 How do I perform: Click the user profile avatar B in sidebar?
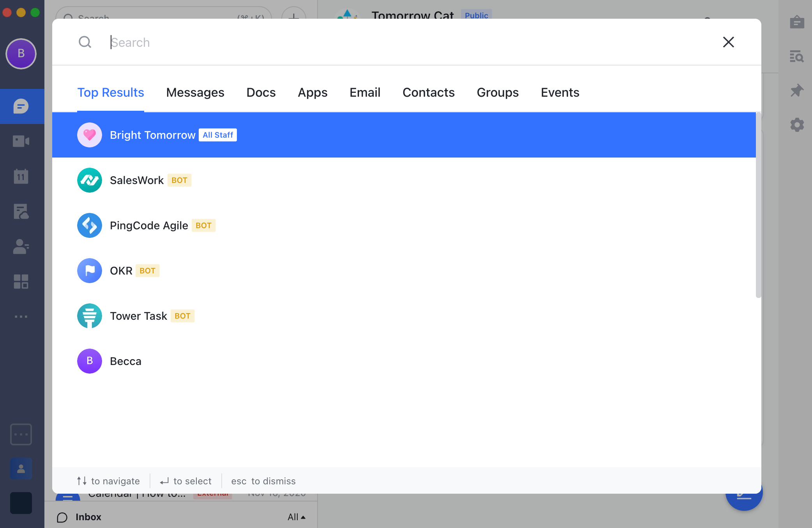click(21, 53)
